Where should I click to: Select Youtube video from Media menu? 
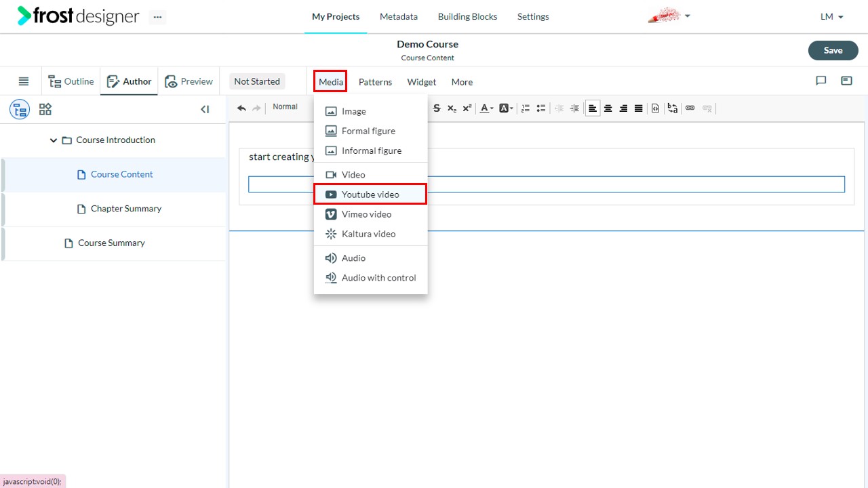(370, 195)
